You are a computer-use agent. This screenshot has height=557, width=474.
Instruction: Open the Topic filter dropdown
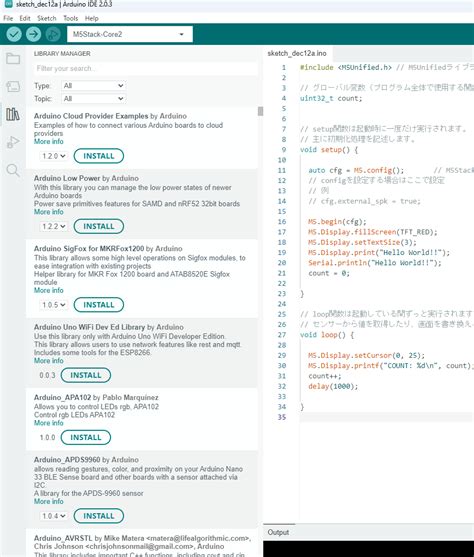click(x=93, y=98)
